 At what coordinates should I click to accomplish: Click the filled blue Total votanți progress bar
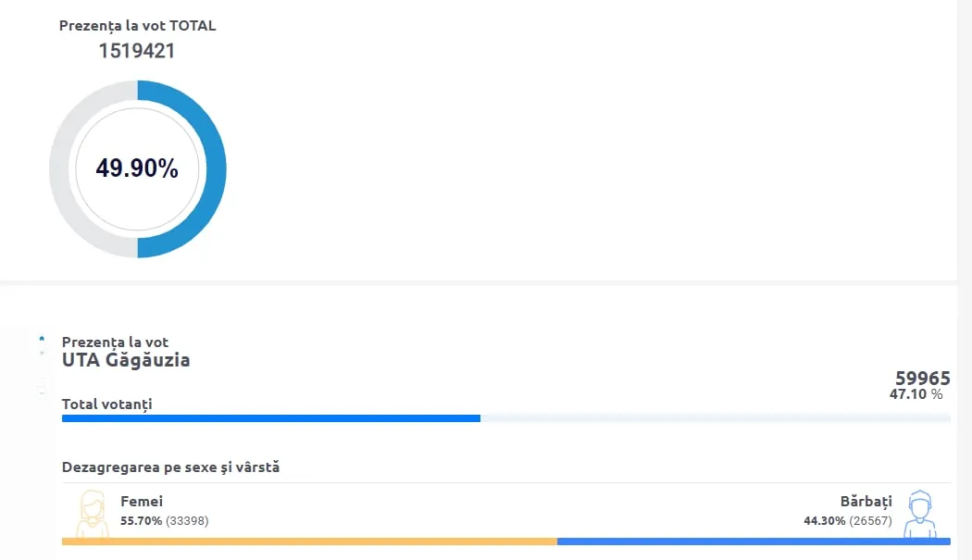pos(271,418)
